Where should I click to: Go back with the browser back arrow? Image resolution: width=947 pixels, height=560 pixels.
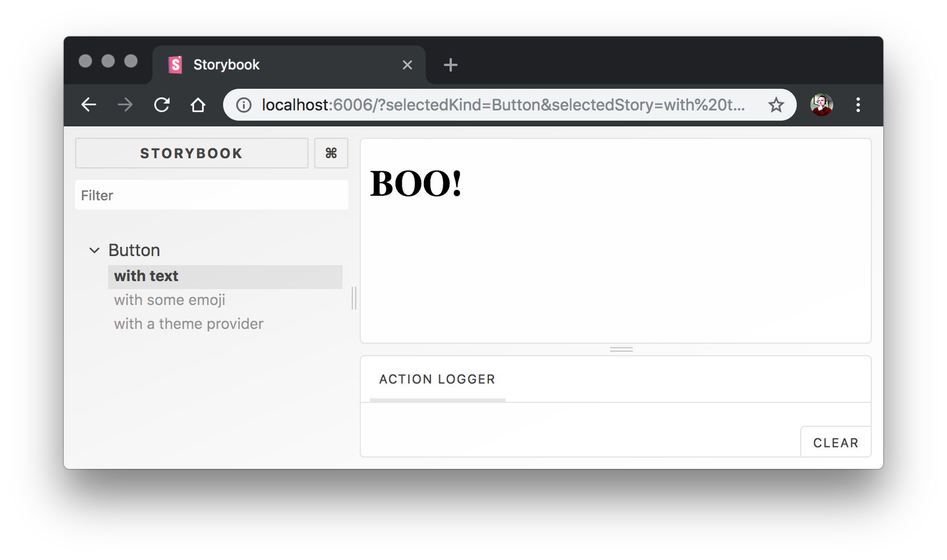(x=89, y=105)
